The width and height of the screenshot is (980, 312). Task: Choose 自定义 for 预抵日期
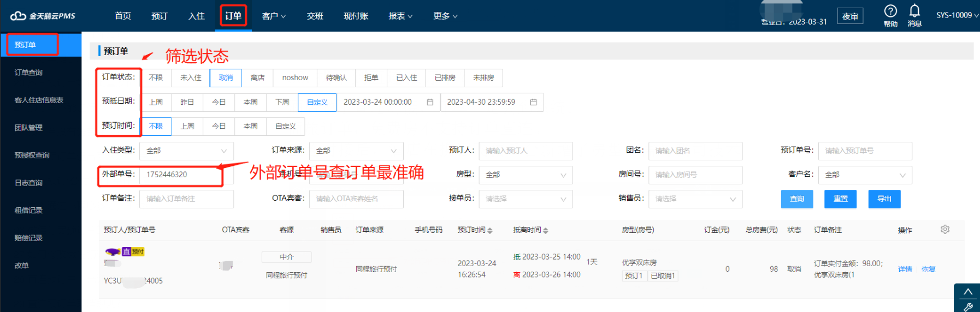317,102
